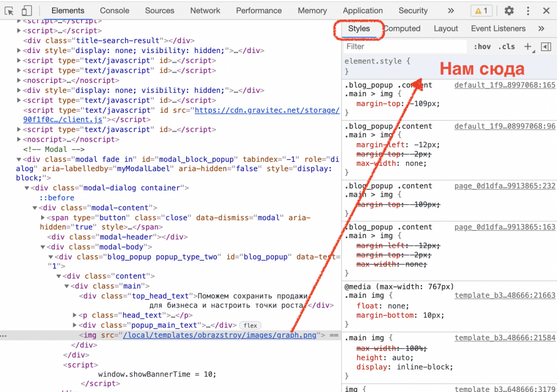557x392 pixels.
Task: Open default_1f9…8997068:165 stylesheet link
Action: (x=504, y=85)
